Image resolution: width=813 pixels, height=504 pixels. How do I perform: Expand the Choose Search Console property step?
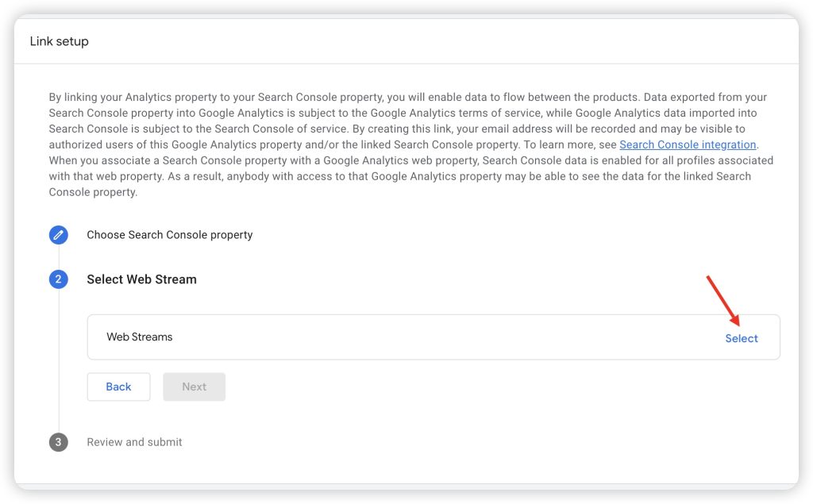170,235
